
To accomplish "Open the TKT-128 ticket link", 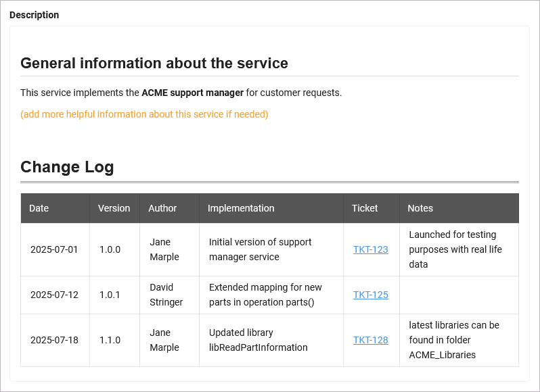I will 370,340.
